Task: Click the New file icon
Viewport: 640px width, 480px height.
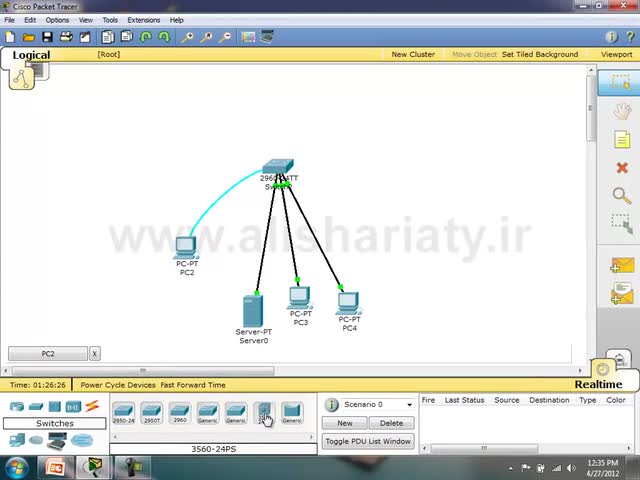Action: click(x=10, y=38)
